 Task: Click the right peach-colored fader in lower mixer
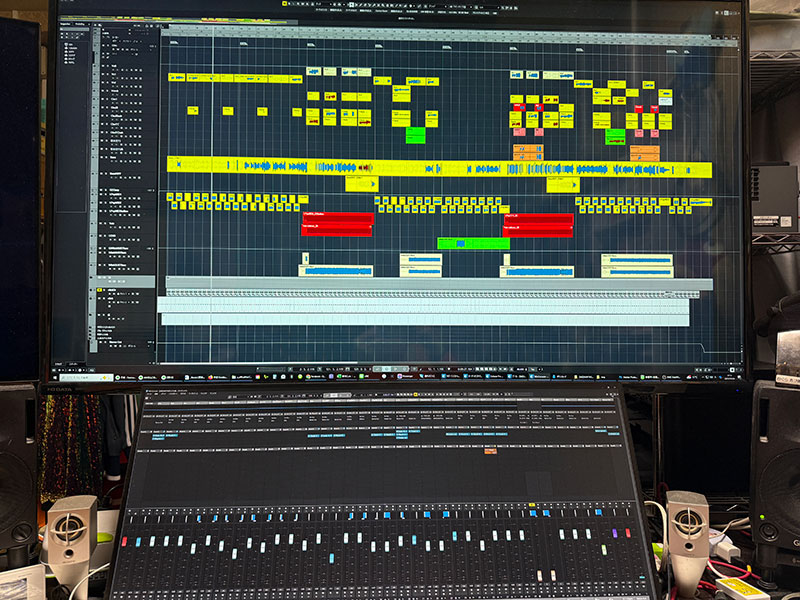coord(553,576)
